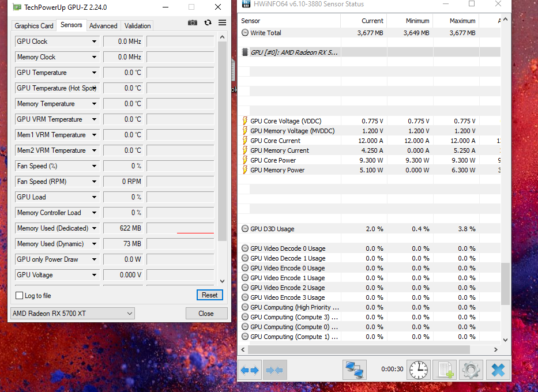Open Mem1 VRM Temperature sensor dropdown
The height and width of the screenshot is (392, 538).
[x=94, y=135]
